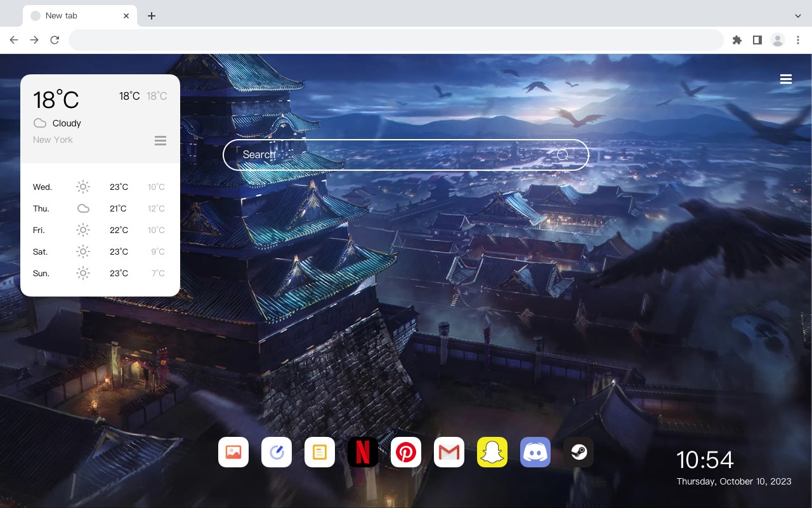Click the magnifier search icon
Viewport: 812px width, 508px height.
563,155
